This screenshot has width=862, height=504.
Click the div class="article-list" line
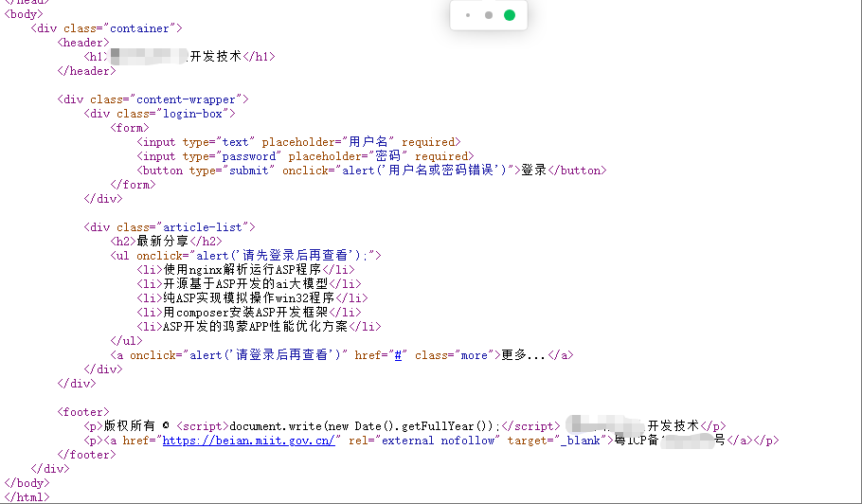tap(170, 227)
